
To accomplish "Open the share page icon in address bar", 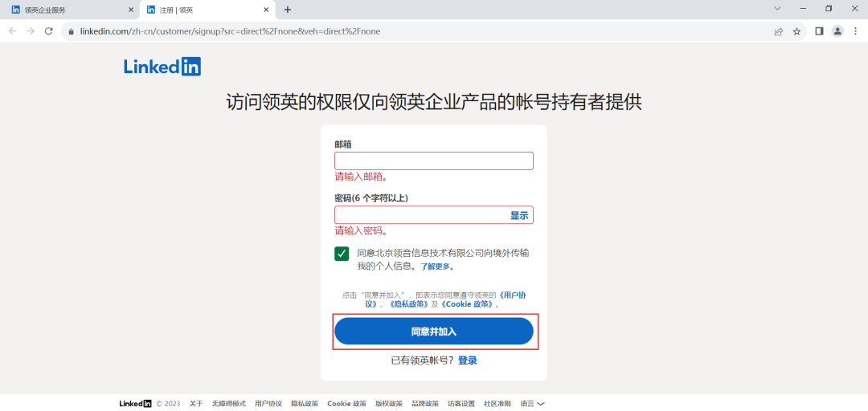I will click(778, 31).
